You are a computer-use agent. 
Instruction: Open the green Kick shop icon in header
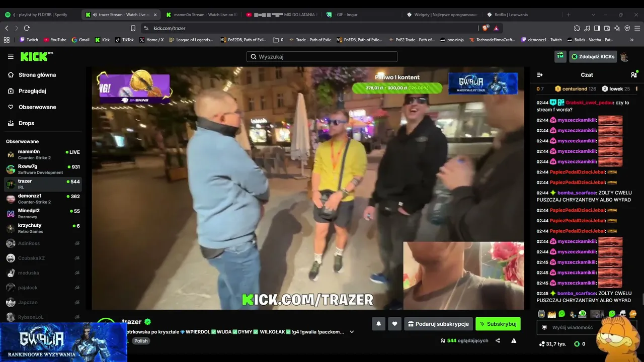(x=560, y=57)
